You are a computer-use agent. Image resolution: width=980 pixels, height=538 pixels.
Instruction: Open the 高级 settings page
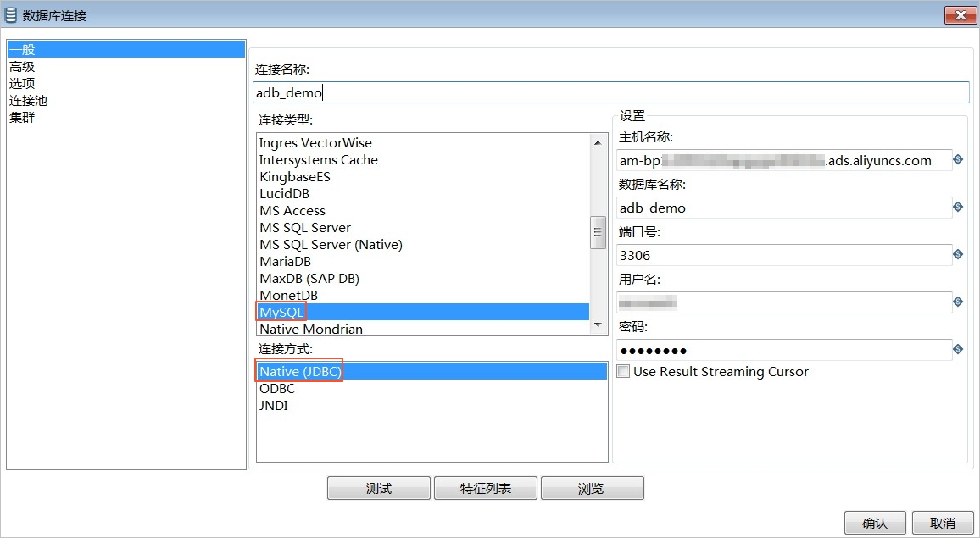click(x=22, y=66)
